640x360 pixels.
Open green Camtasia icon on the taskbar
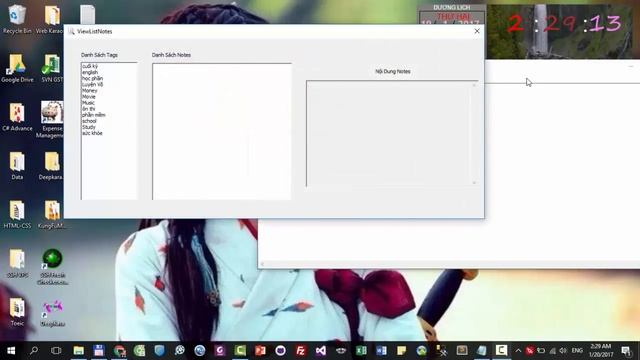pos(240,351)
